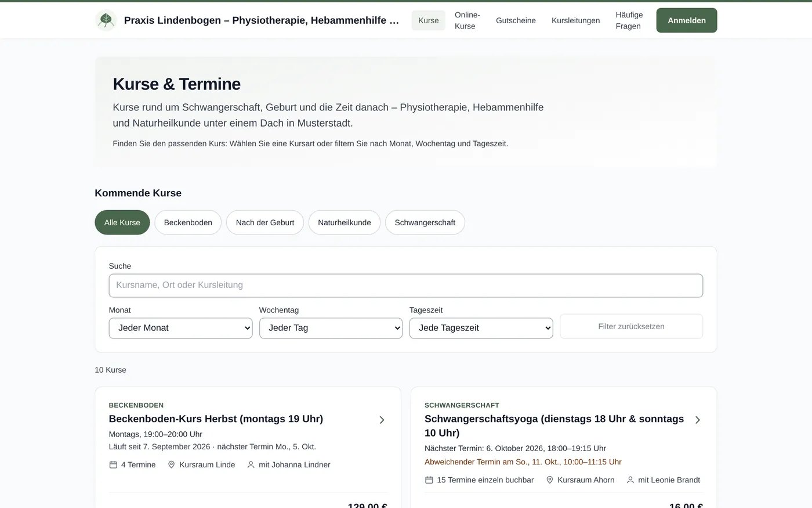The width and height of the screenshot is (812, 508).
Task: Click calendar icon next to 4 Termine
Action: click(113, 465)
